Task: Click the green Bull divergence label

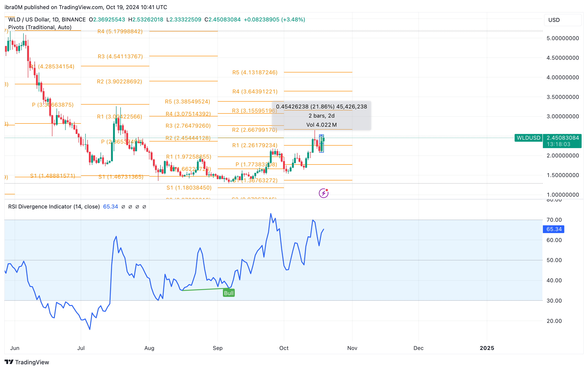Action: coord(229,293)
